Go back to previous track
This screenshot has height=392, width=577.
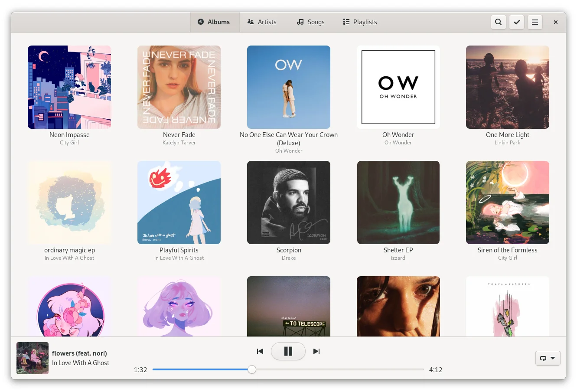click(260, 351)
